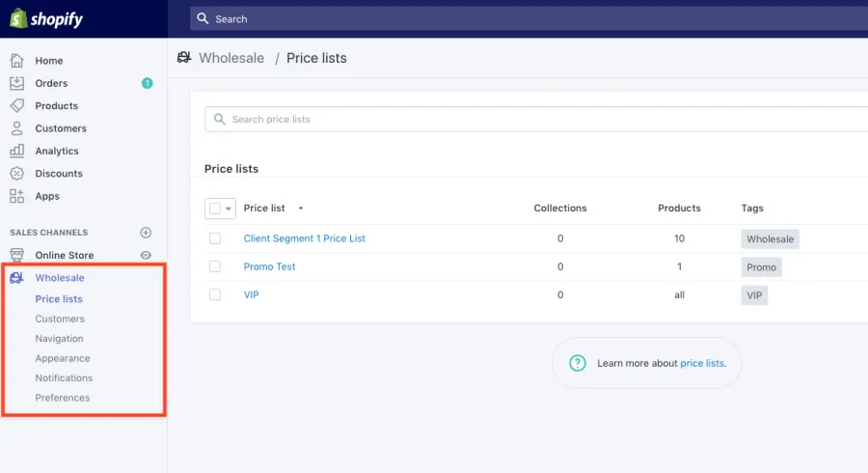
Task: Click the Apps grid icon
Action: tap(16, 196)
